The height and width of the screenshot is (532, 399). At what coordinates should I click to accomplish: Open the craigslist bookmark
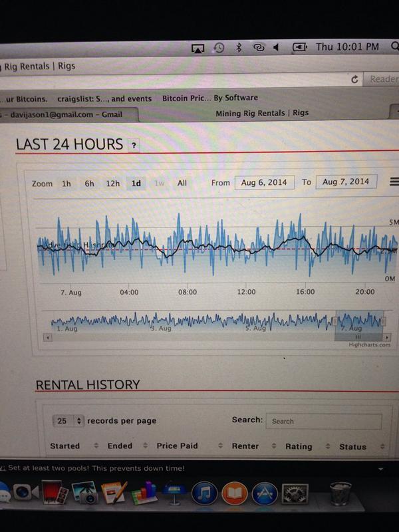point(104,98)
